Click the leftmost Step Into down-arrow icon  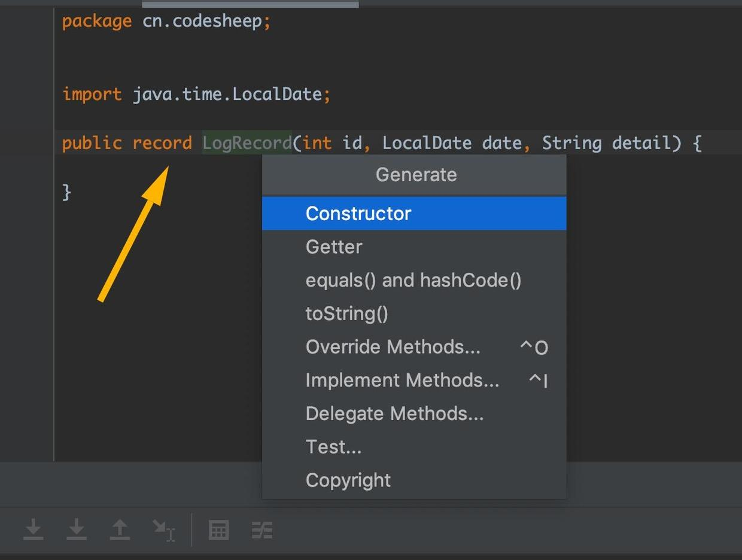[34, 529]
